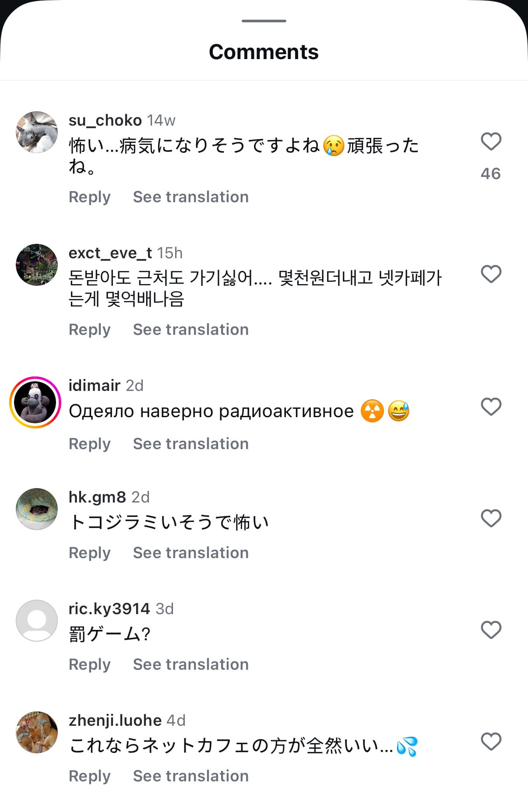Open su_choko's profile picture

coord(37,132)
